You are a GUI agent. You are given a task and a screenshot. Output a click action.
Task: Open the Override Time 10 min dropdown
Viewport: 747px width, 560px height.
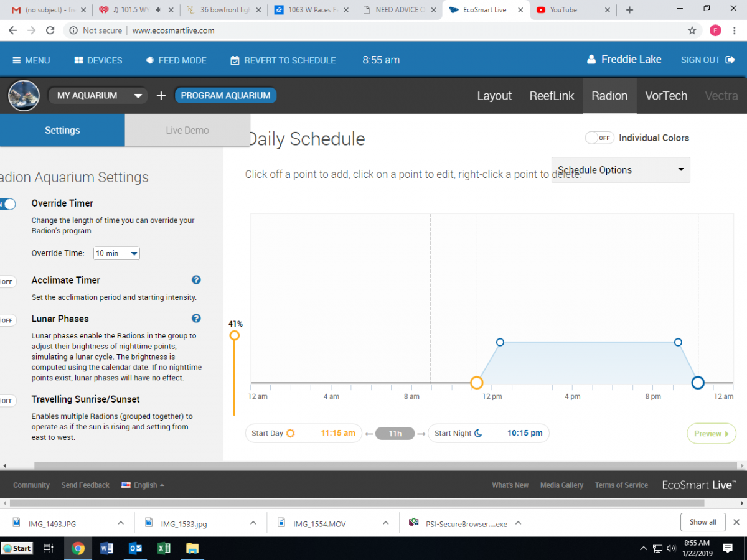pos(117,253)
